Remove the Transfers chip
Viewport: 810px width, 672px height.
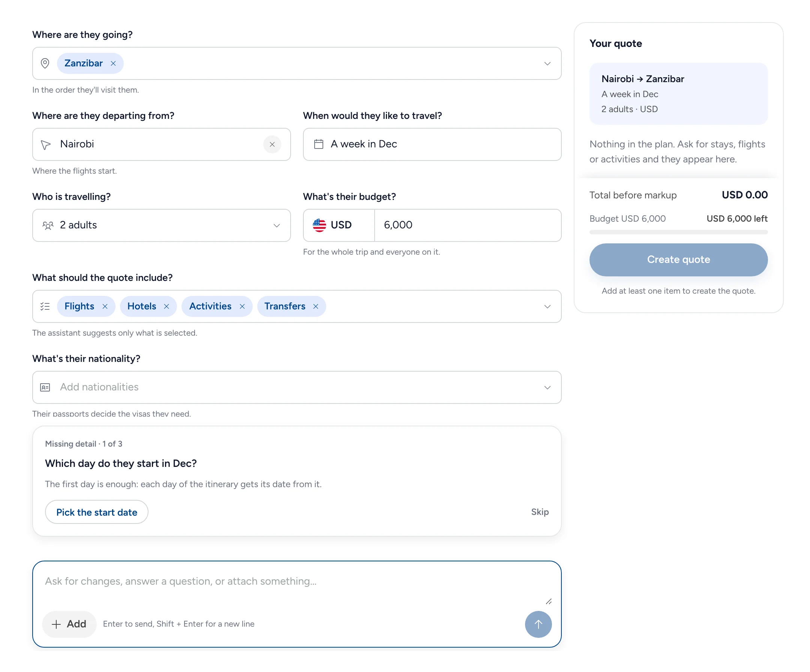click(316, 306)
